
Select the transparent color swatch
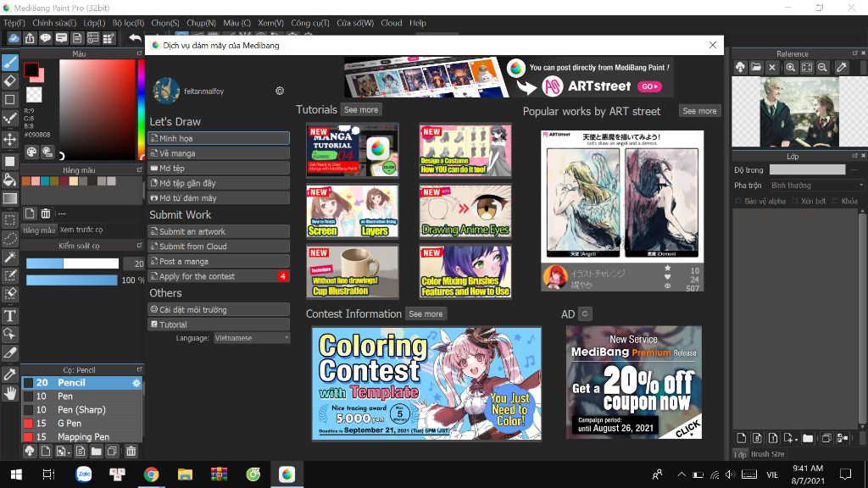34,95
